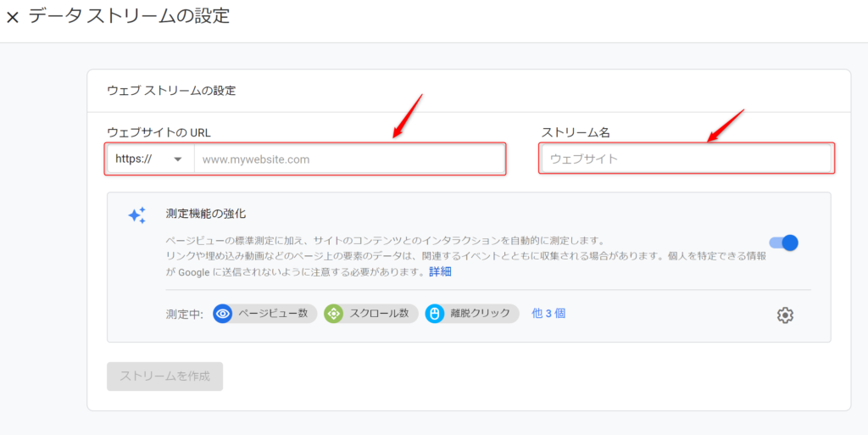868x435 pixels.
Task: Click the ページビュー数 eye icon
Action: coord(223,314)
